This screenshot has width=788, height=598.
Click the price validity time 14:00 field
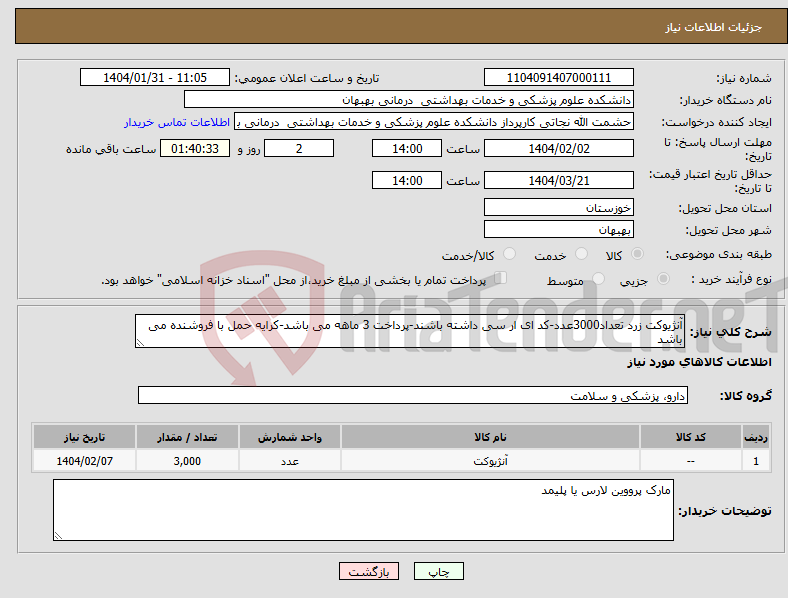(407, 180)
